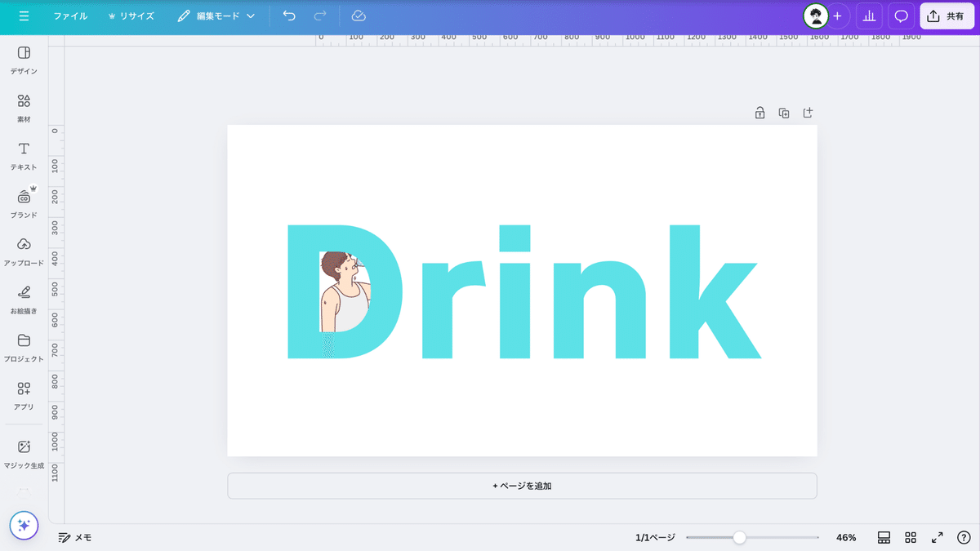Viewport: 980px width, 551px height.
Task: Open the hamburger main menu
Action: [24, 16]
